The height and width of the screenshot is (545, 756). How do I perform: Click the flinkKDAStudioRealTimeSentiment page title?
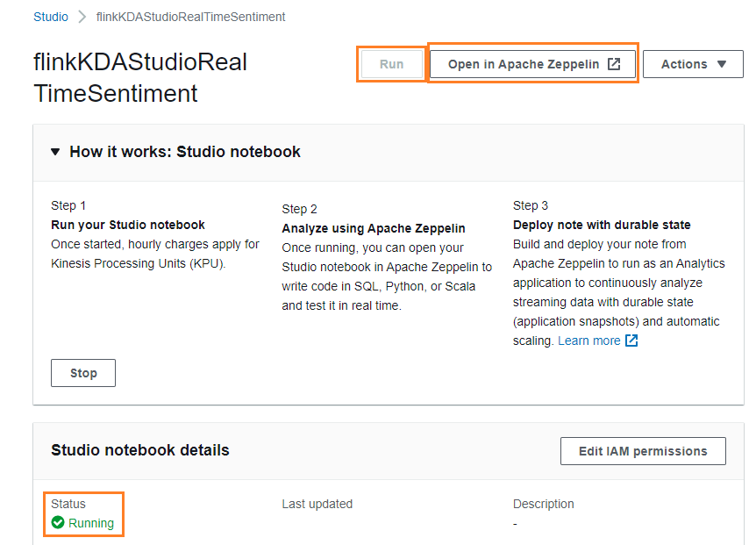click(140, 77)
